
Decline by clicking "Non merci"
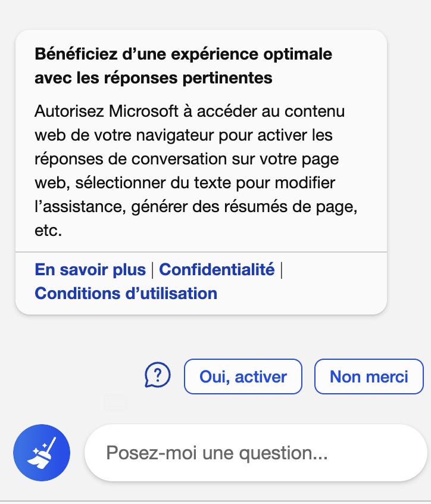coord(368,377)
